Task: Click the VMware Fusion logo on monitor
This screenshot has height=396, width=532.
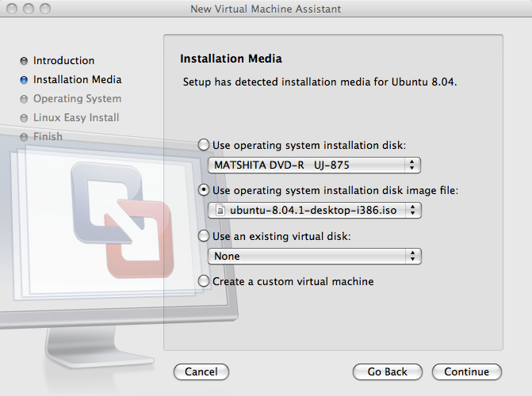Action: [122, 220]
